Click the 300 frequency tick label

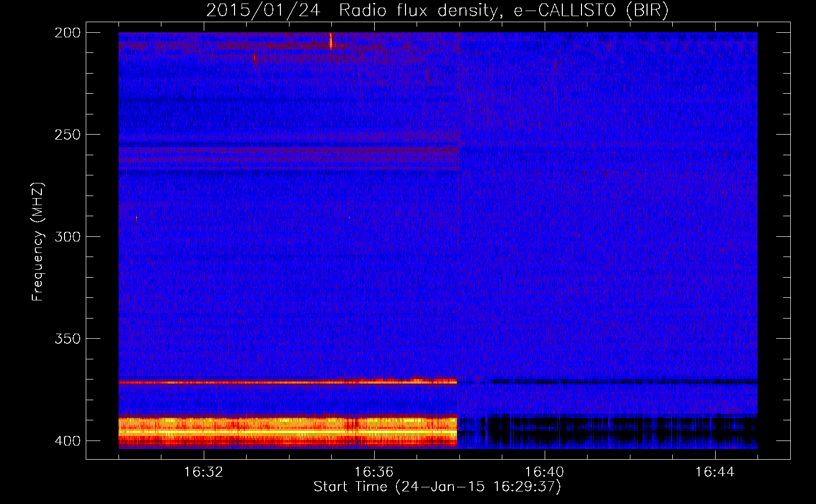[68, 236]
